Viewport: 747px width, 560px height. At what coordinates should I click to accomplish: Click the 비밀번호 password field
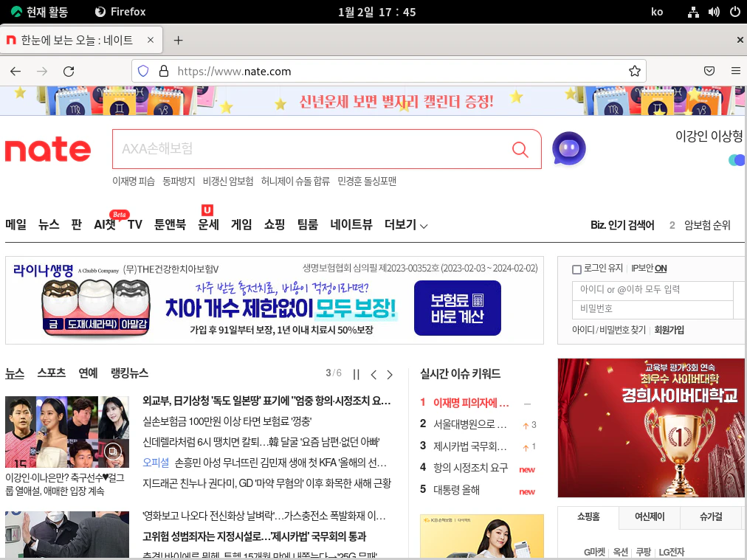(x=653, y=309)
